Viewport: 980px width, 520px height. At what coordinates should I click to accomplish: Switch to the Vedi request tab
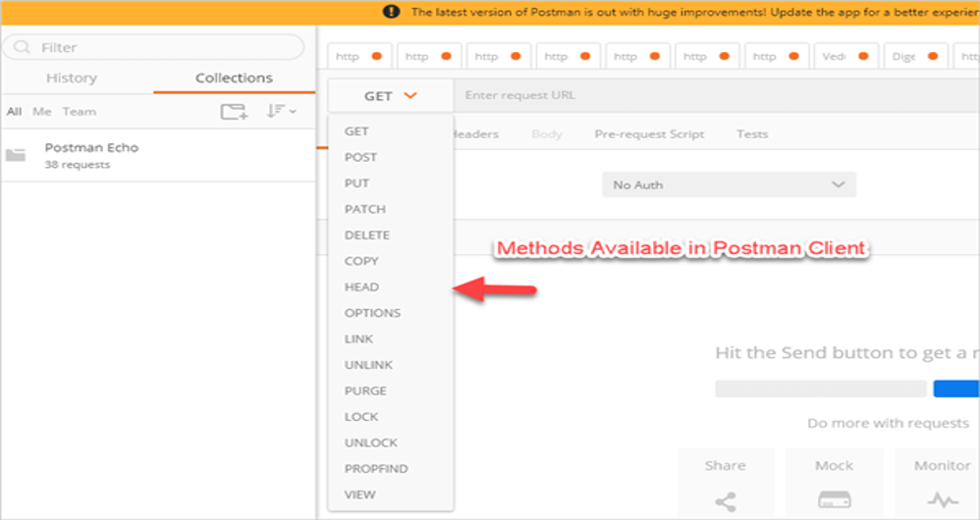pos(846,56)
